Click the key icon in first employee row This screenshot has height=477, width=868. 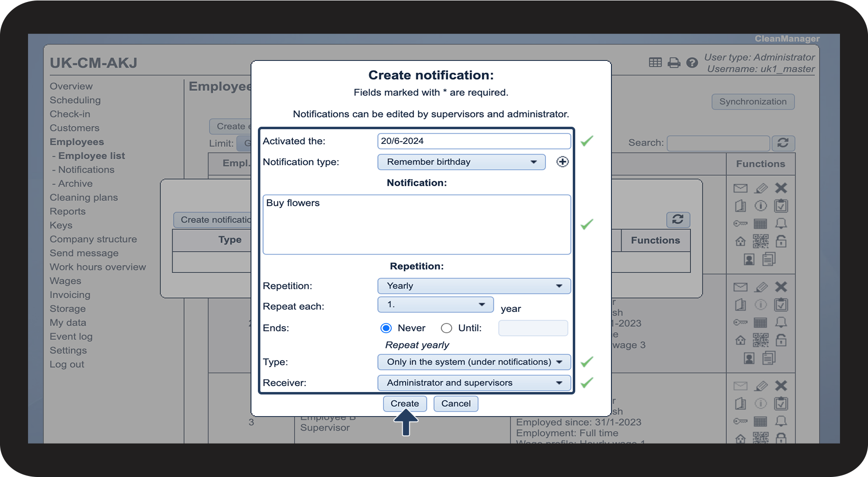(740, 224)
